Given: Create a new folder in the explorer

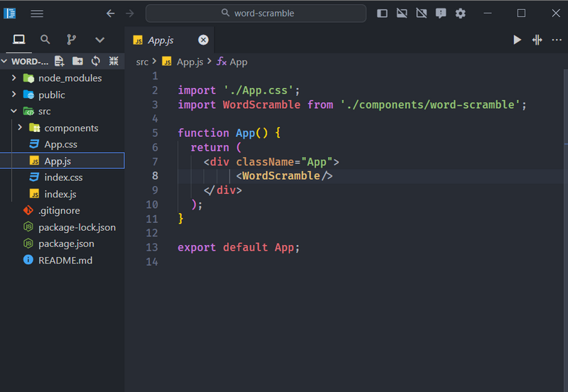Looking at the screenshot, I should click(77, 61).
